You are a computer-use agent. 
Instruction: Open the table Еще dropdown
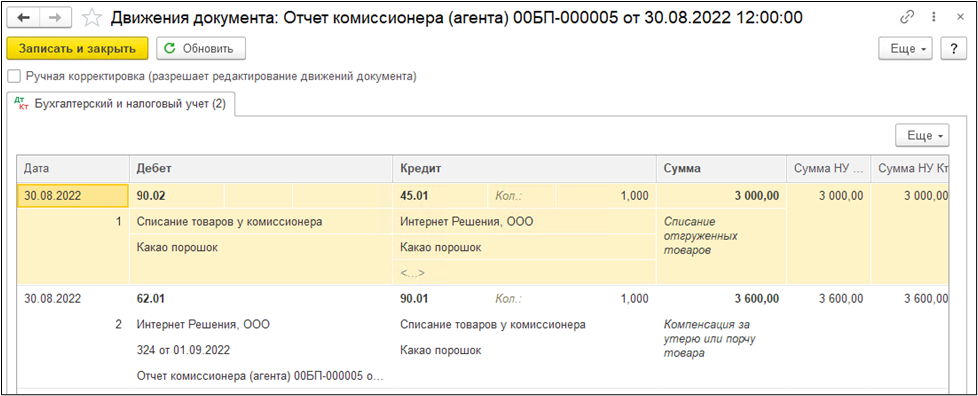(922, 135)
